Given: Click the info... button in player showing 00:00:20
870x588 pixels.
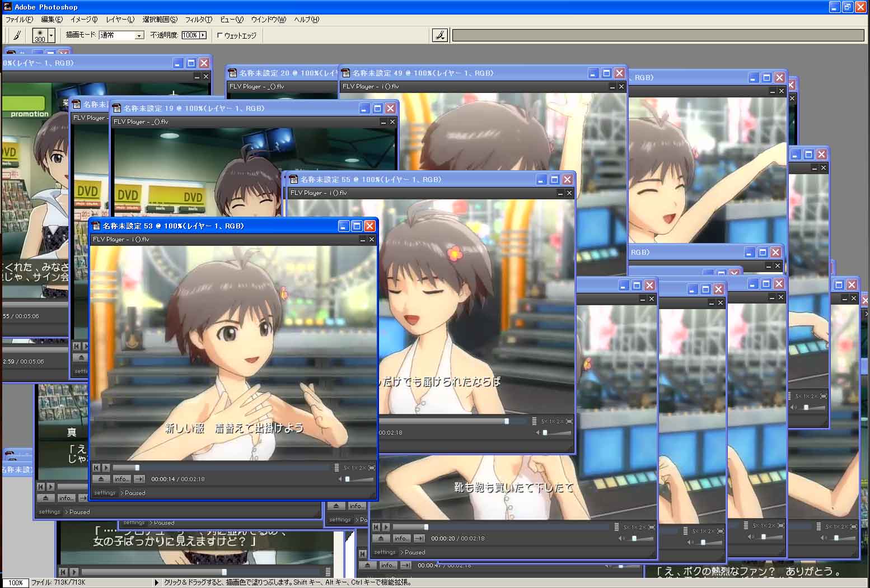Looking at the screenshot, I should point(401,538).
